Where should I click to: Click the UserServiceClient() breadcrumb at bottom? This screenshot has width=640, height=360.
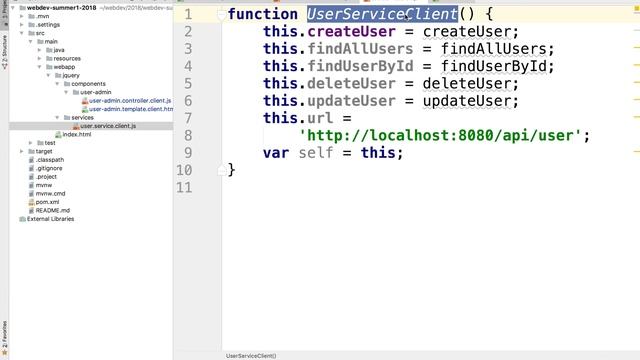point(251,356)
